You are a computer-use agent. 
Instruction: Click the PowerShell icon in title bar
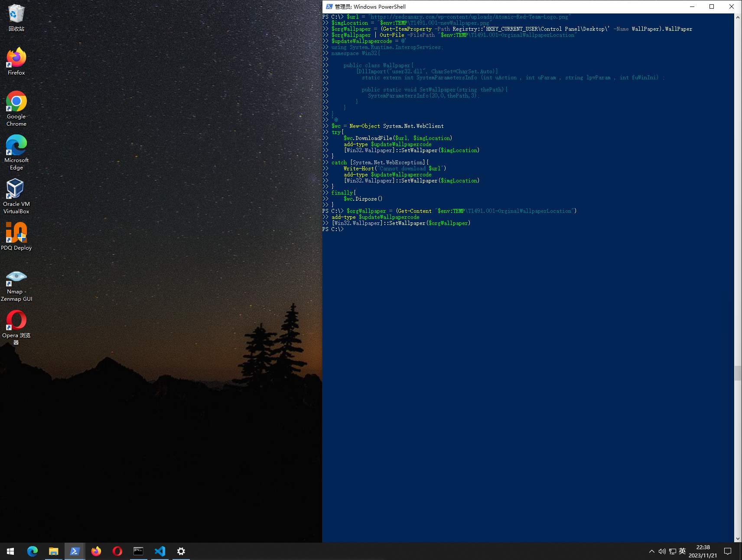coord(329,7)
